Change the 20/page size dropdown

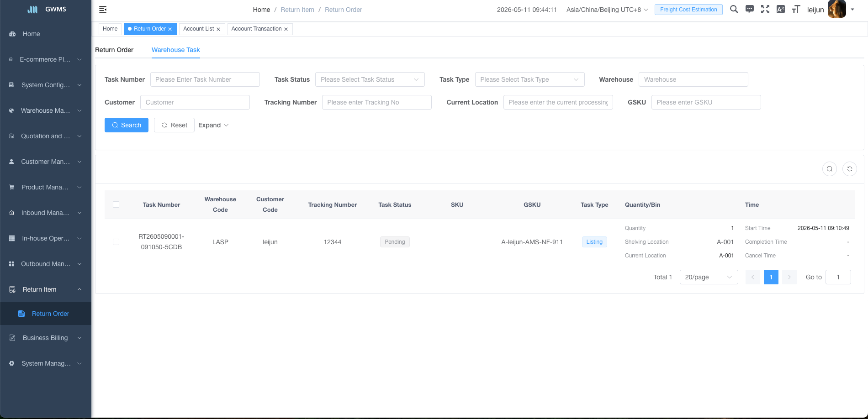pyautogui.click(x=709, y=277)
